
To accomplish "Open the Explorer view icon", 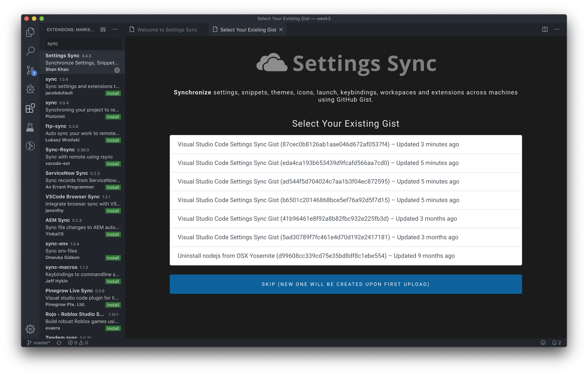I will [30, 32].
